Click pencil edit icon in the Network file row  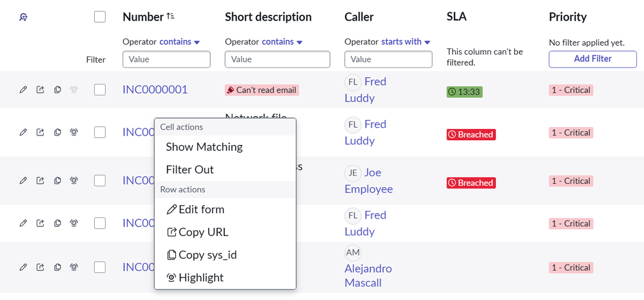pos(23,132)
